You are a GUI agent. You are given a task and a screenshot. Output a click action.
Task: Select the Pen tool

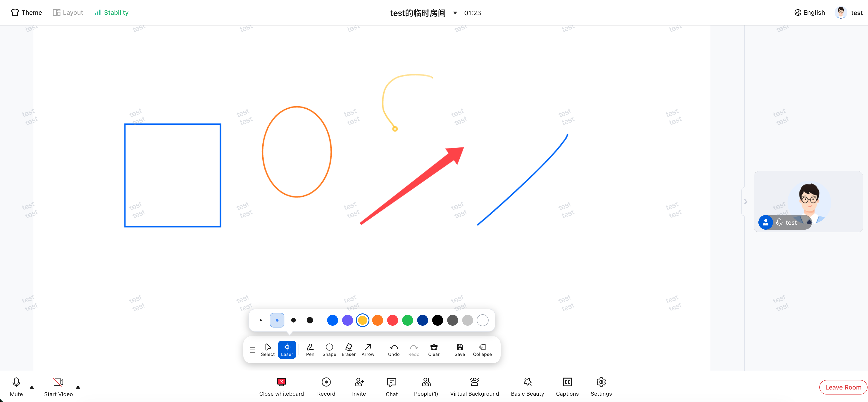pos(310,350)
